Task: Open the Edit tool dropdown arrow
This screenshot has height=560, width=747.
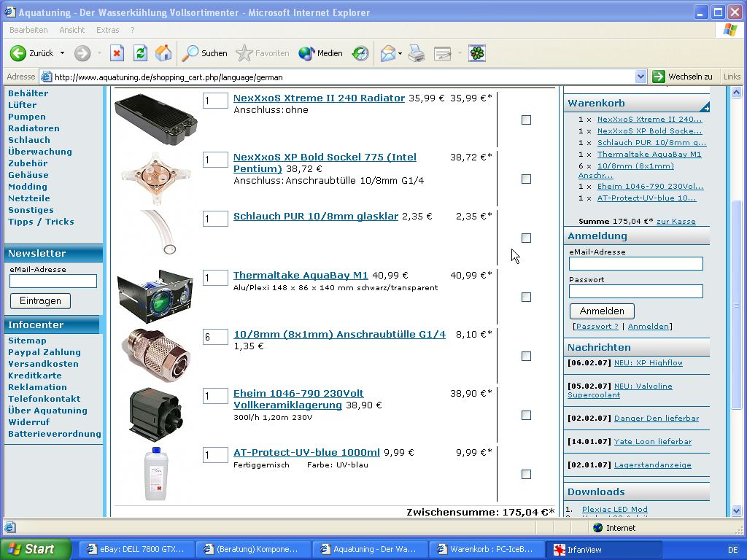Action: coord(460,53)
